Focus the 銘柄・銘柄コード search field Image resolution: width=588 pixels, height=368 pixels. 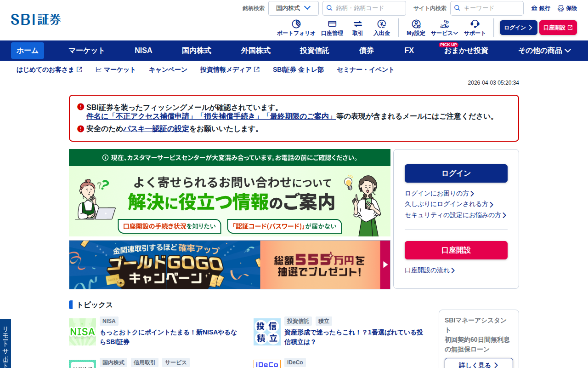(x=364, y=8)
